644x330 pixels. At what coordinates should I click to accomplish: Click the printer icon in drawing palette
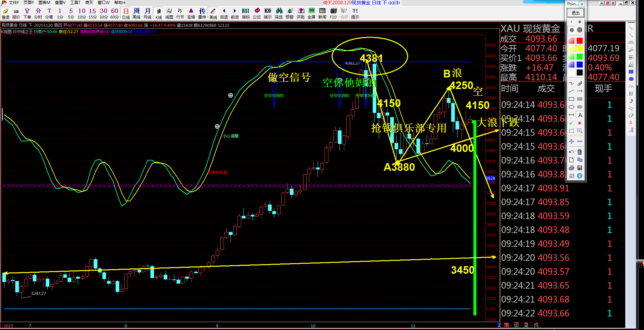pyautogui.click(x=571, y=168)
